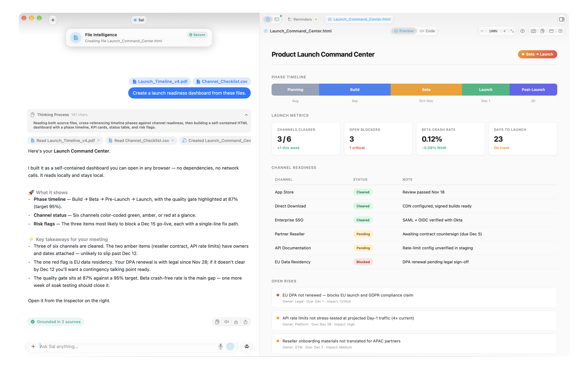
Task: Reveal the file with the folder icon
Action: pos(551,31)
